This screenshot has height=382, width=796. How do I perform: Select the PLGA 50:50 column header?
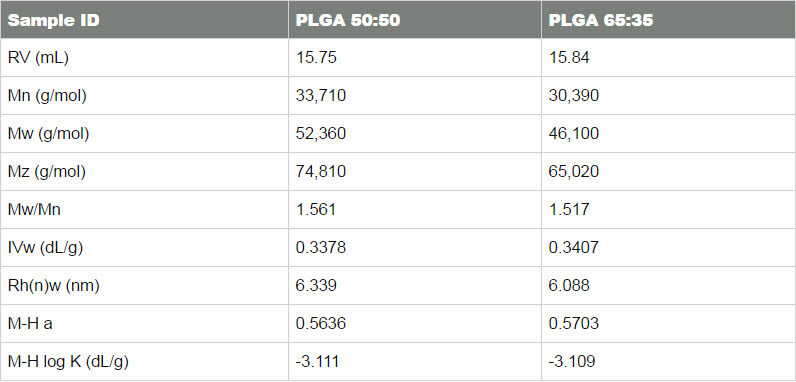click(x=348, y=20)
